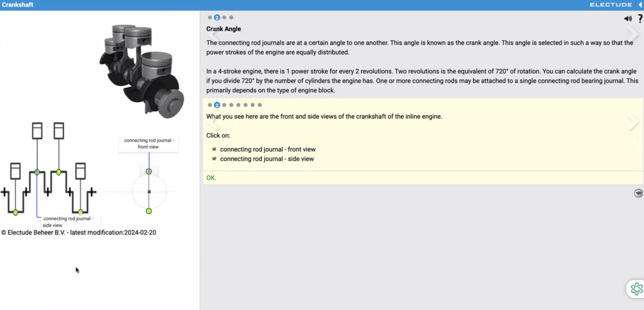The width and height of the screenshot is (644, 310).
Task: Advance the yellow panel with its right chevron
Action: pos(633,123)
